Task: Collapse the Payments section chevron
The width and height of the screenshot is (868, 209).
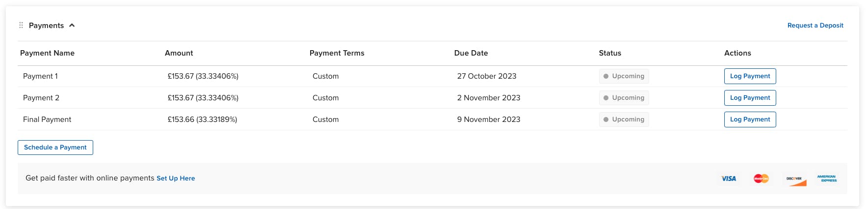Action: [72, 25]
